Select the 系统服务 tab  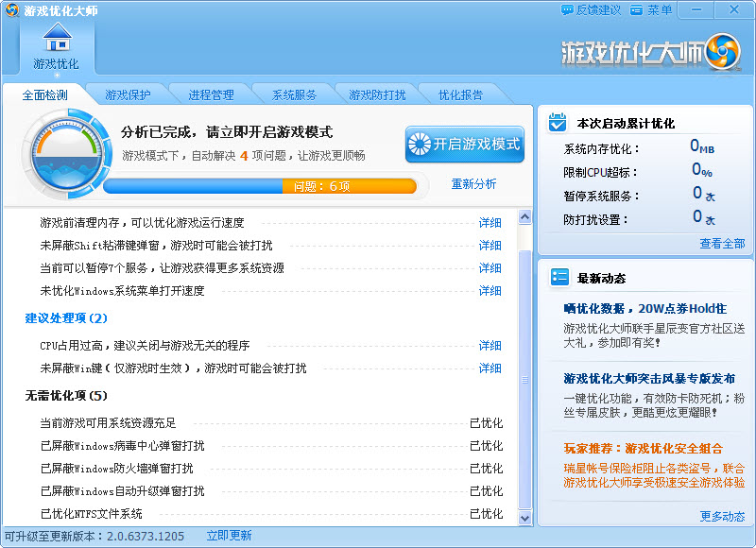[x=294, y=95]
